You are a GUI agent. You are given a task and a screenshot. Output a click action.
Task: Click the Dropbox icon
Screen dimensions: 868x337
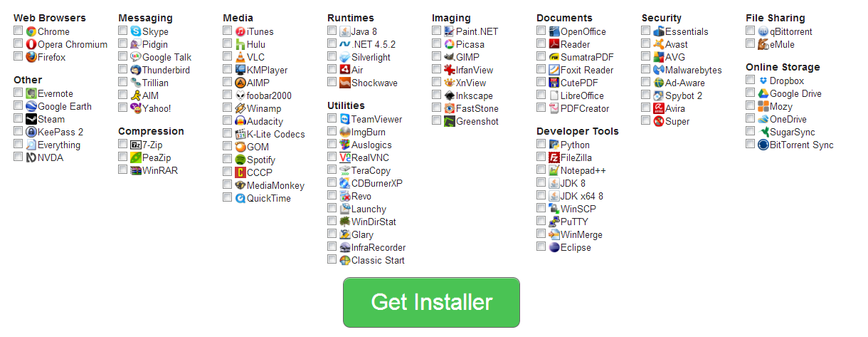pos(763,81)
